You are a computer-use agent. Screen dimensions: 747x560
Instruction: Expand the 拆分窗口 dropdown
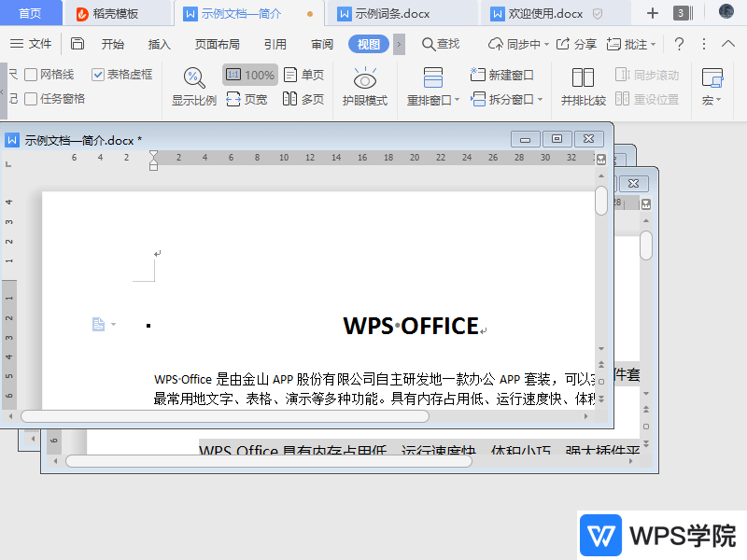pyautogui.click(x=506, y=99)
